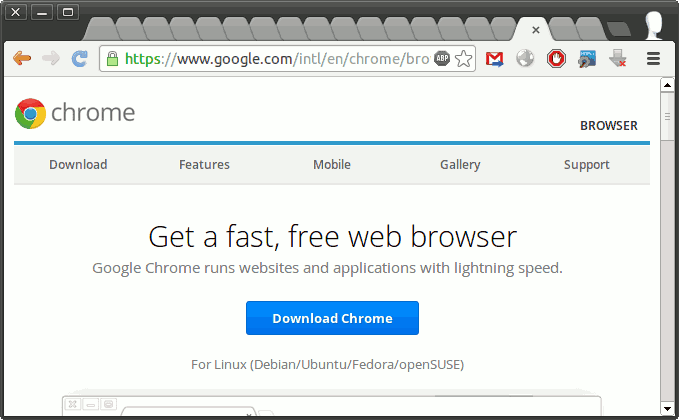Image resolution: width=679 pixels, height=420 pixels.
Task: Open the HTTPS extension icon
Action: tap(587, 59)
